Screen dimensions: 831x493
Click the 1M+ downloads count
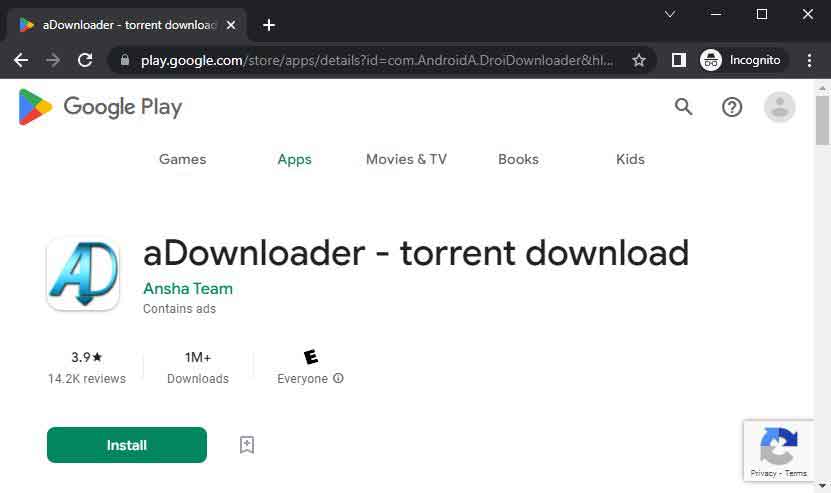198,357
